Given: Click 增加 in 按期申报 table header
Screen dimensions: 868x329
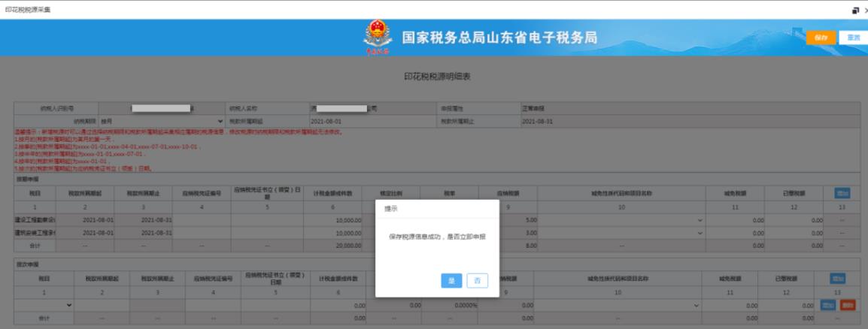Looking at the screenshot, I should [842, 193].
